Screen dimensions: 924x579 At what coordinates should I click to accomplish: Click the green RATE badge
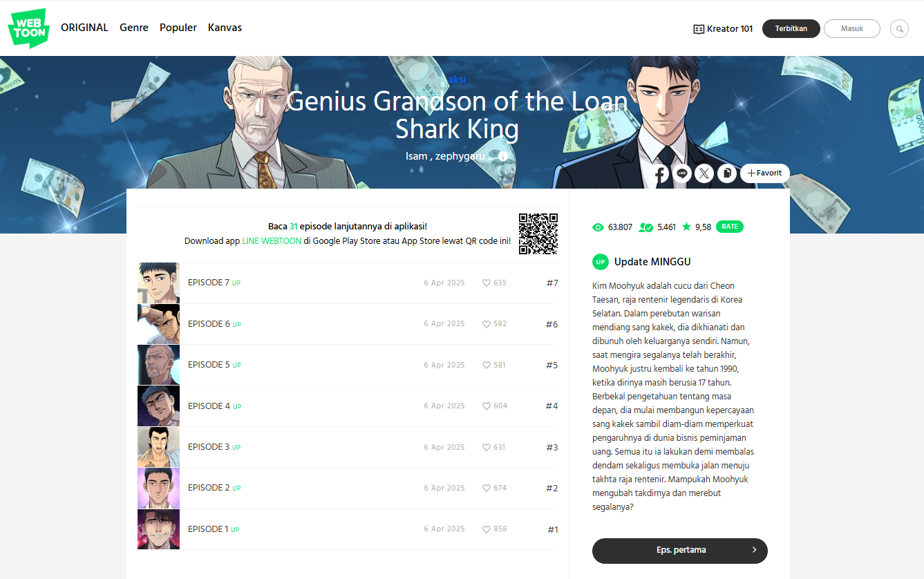click(x=730, y=227)
